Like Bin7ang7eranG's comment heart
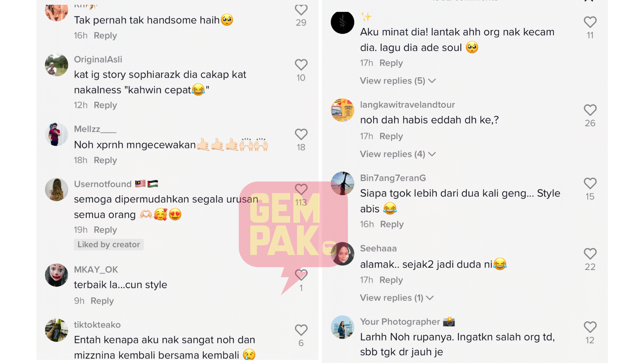 point(590,183)
